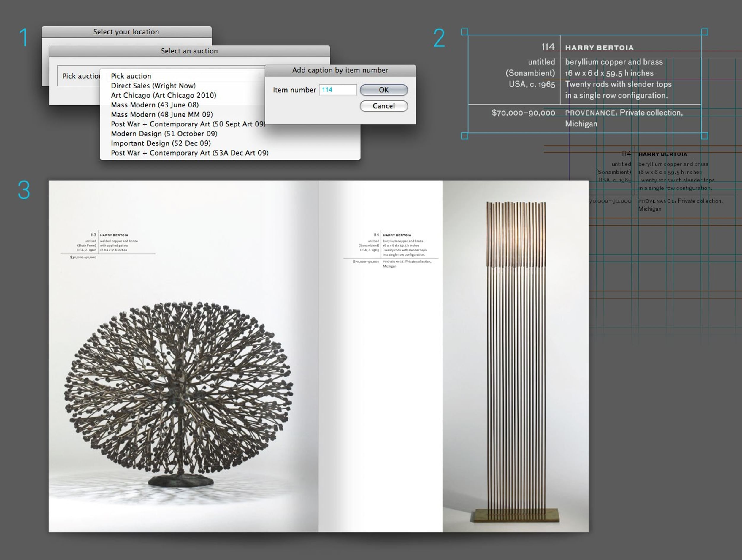Select Post War + Contemporary Art (53A Dec Art 09)
This screenshot has height=560, width=742.
click(190, 153)
